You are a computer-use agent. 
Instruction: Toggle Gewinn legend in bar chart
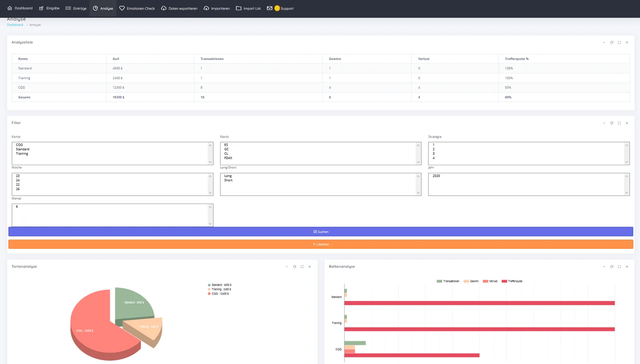tap(471, 281)
